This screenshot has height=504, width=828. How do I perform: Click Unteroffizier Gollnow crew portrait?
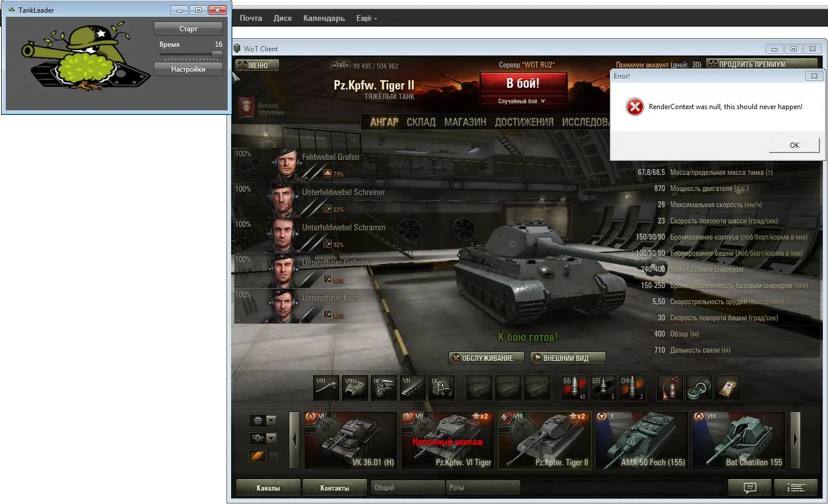point(283,271)
